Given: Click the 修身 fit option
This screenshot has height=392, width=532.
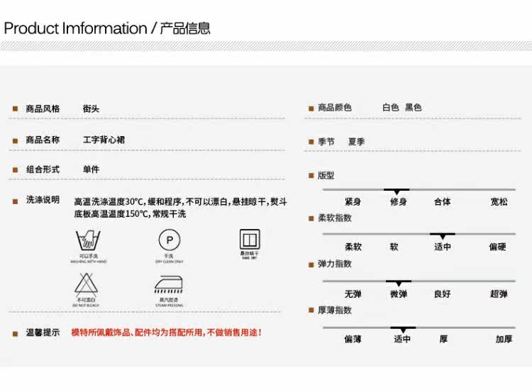Looking at the screenshot, I should tap(399, 202).
